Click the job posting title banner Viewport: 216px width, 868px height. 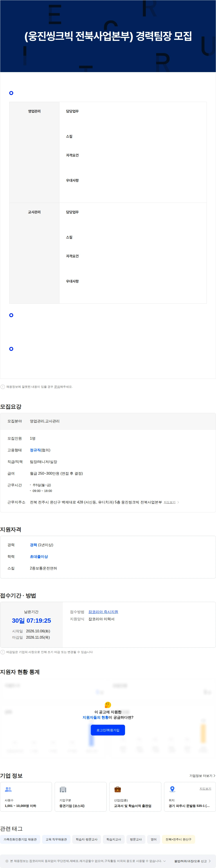click(108, 36)
